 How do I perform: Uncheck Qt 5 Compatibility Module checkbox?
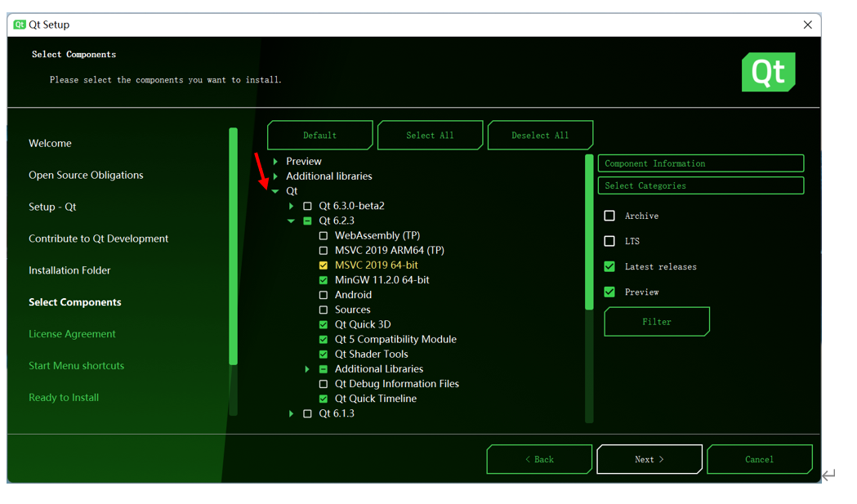323,340
